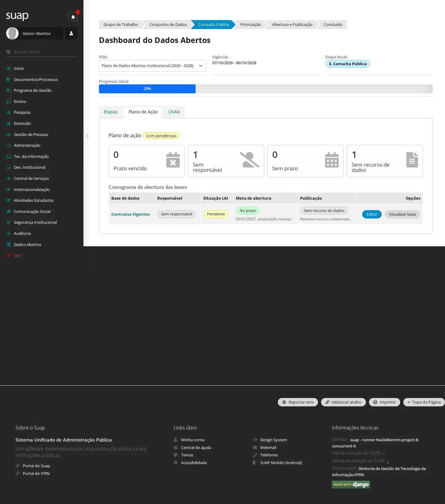This screenshot has height=504, width=445.
Task: Click the Adicionar atalho button
Action: tap(343, 402)
